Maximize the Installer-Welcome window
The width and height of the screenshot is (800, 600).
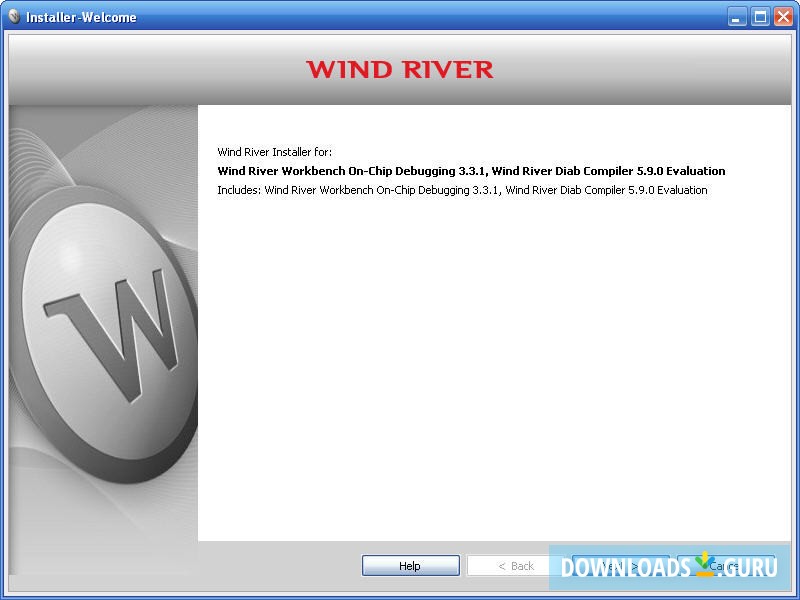(760, 17)
